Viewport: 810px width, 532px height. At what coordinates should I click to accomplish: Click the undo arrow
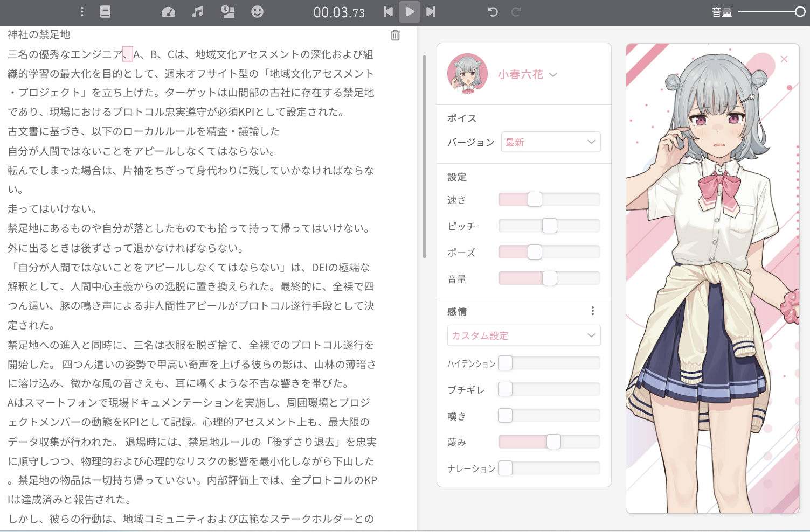tap(493, 11)
